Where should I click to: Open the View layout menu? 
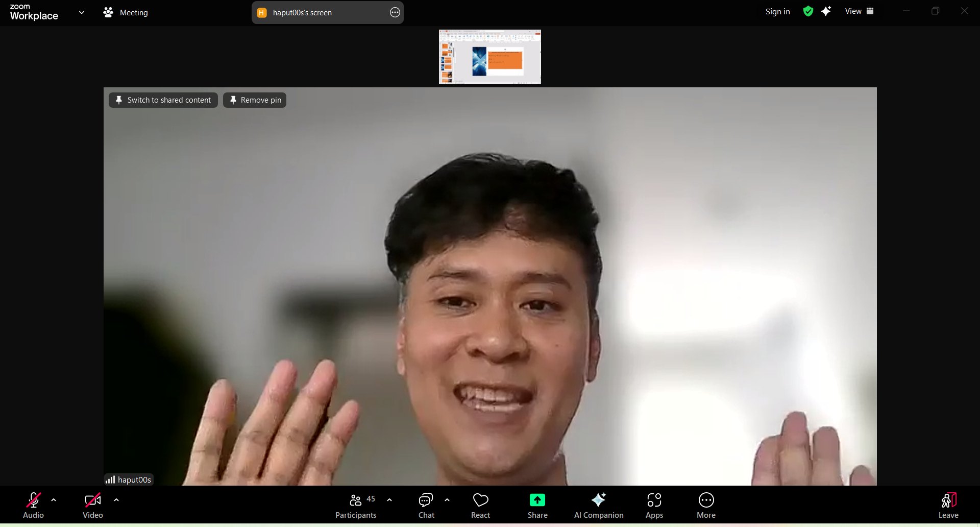(x=859, y=11)
